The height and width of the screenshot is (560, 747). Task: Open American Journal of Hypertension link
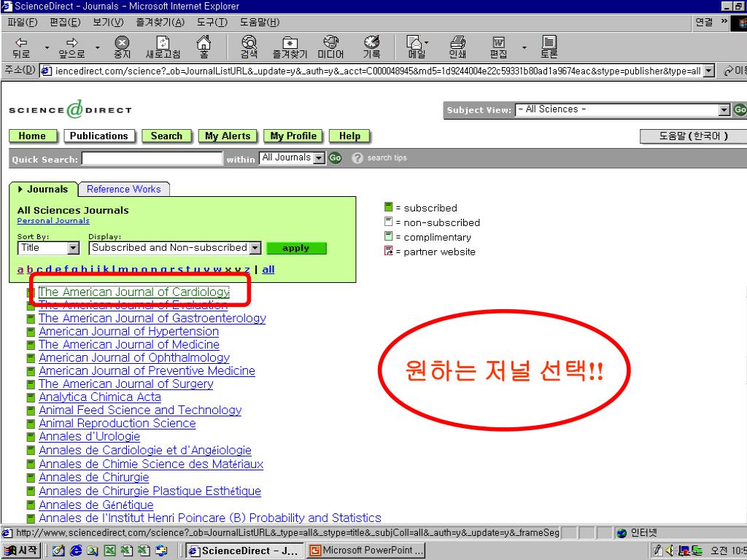[x=129, y=332]
